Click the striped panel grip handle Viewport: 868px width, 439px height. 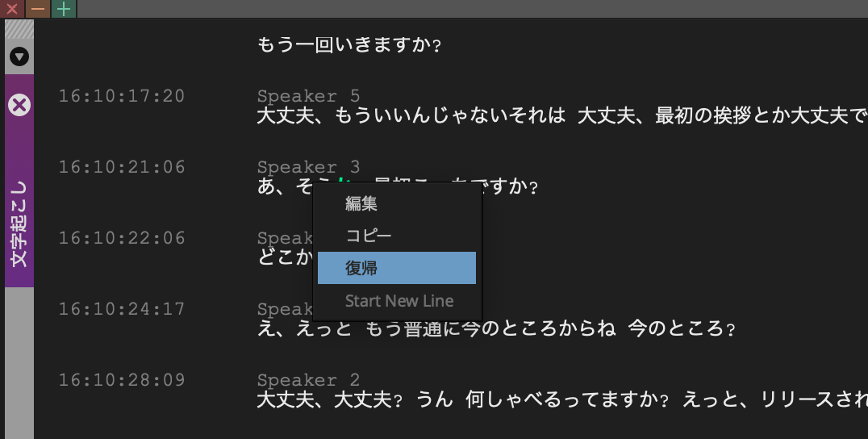pyautogui.click(x=19, y=29)
